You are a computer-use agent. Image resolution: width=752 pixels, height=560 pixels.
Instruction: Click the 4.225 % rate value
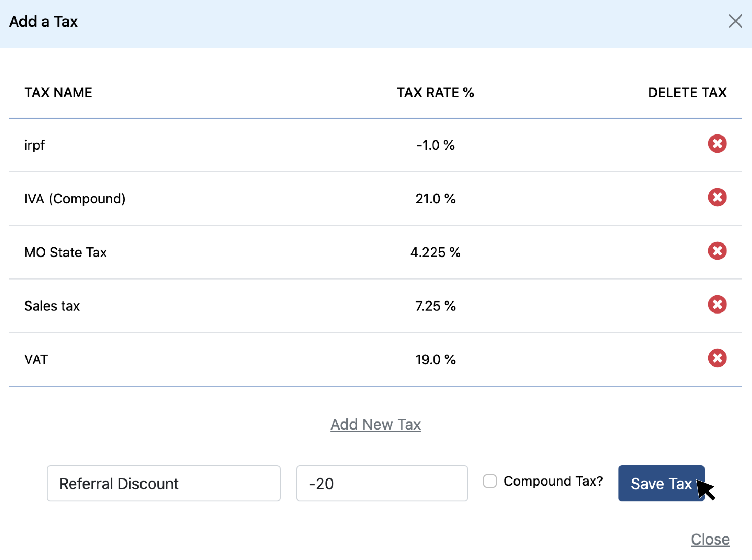tap(435, 252)
